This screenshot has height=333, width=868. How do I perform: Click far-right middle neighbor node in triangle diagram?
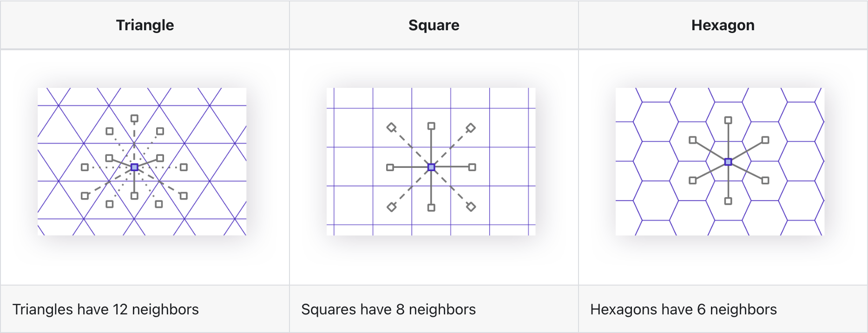click(x=184, y=167)
